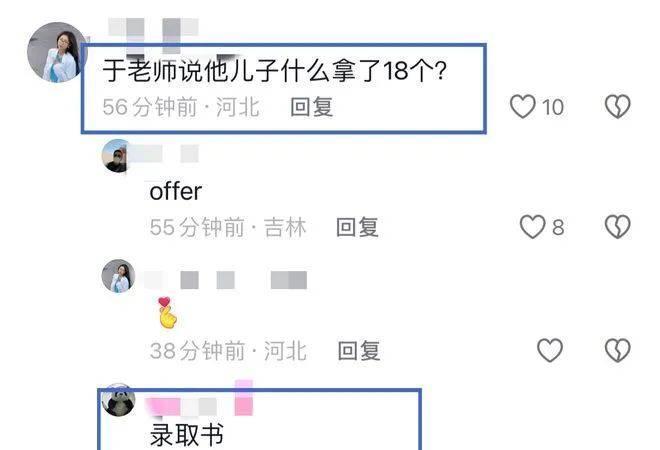This screenshot has height=450, width=660.
Task: Like the finger-heart emoji reply
Action: (550, 350)
